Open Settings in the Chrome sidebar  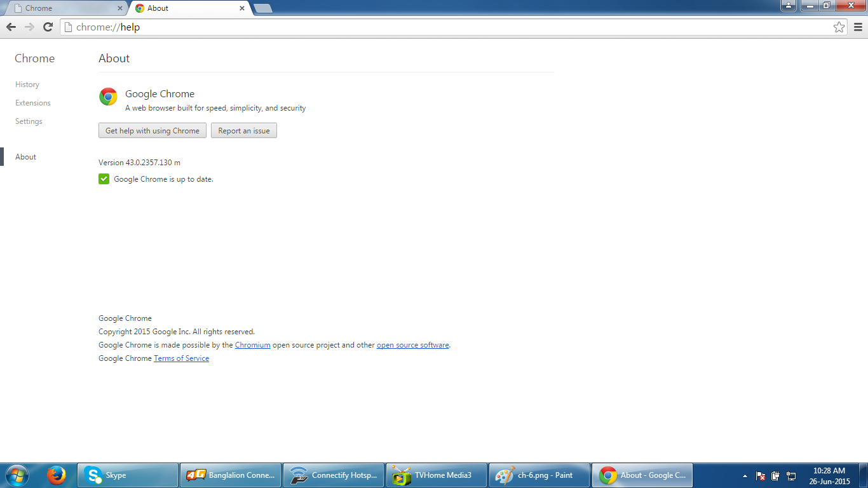(x=29, y=121)
